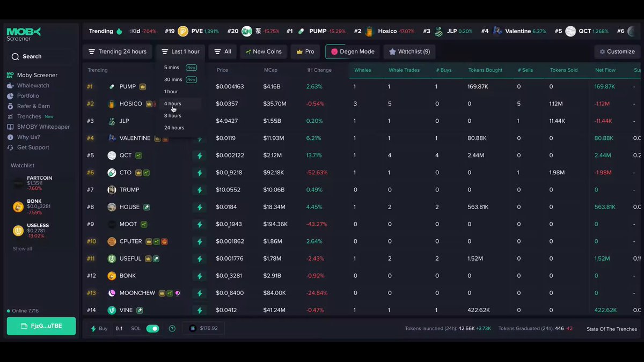Open Trenches in the sidebar
644x362 pixels.
click(31, 116)
